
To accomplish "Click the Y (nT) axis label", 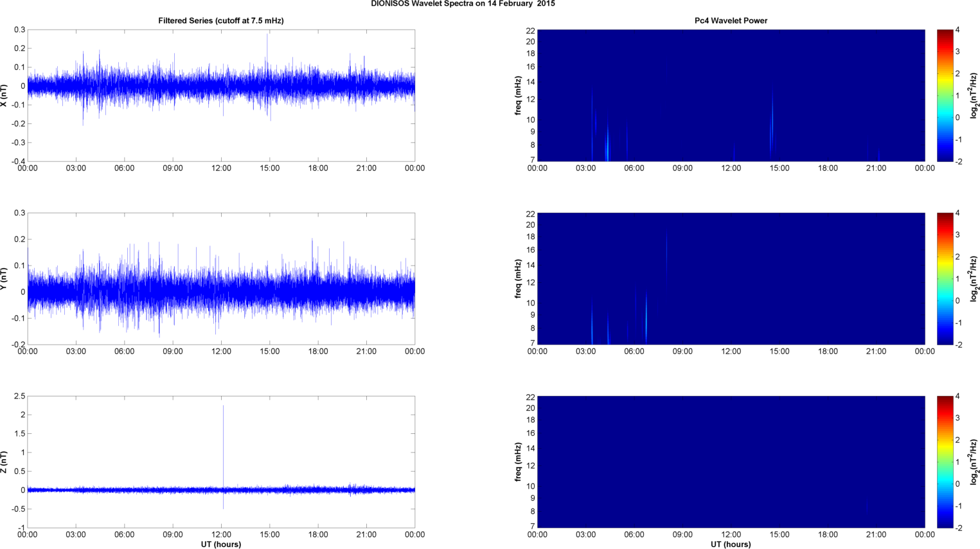I will click(x=4, y=278).
